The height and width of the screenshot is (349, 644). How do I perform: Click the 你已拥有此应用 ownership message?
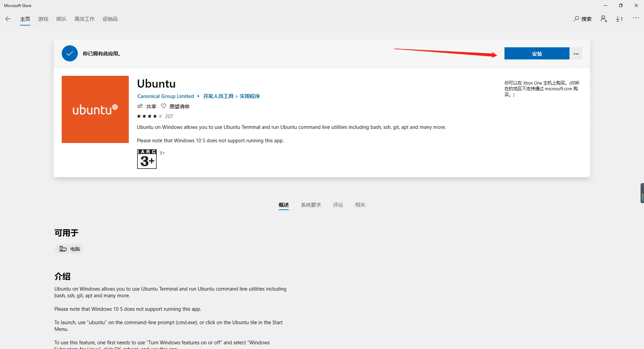102,53
